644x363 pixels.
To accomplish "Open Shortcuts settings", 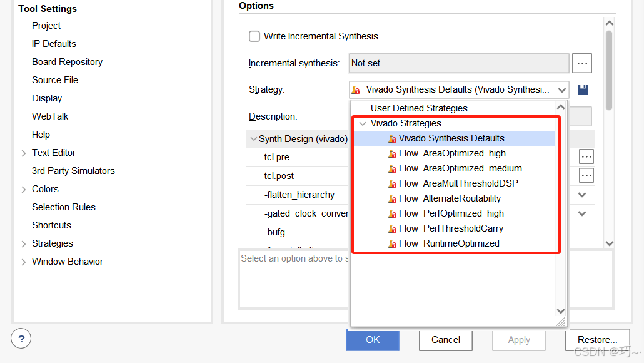I will coord(51,225).
